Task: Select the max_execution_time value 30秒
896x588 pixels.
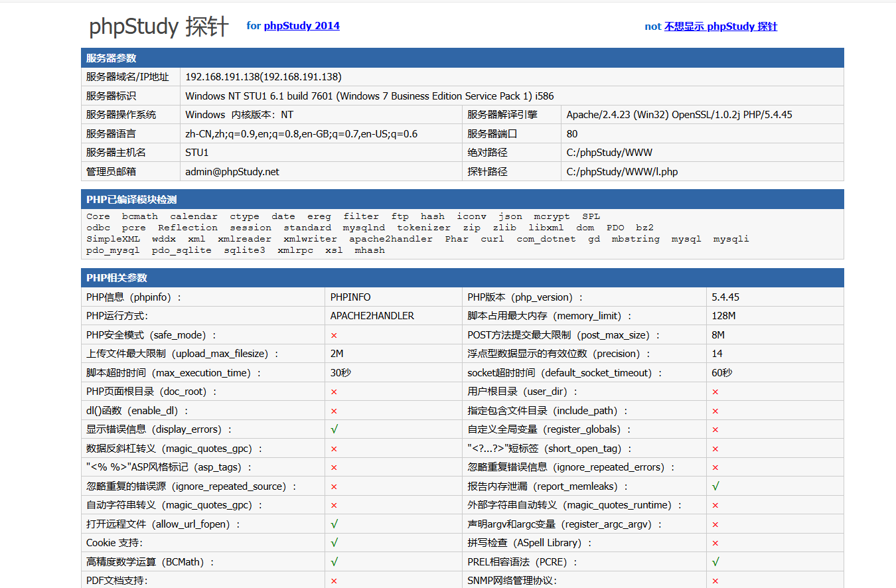Action: click(340, 373)
